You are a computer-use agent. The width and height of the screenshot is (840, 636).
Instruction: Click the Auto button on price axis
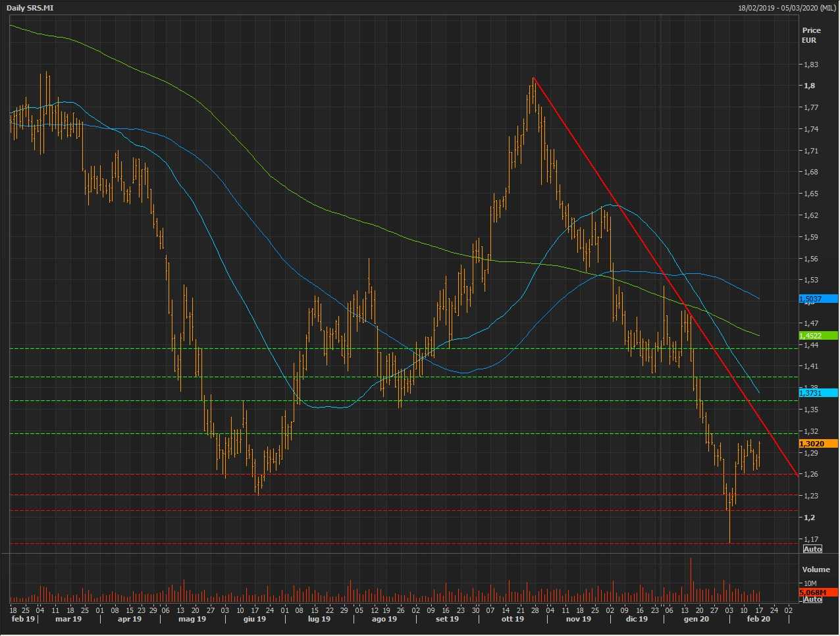pos(812,548)
